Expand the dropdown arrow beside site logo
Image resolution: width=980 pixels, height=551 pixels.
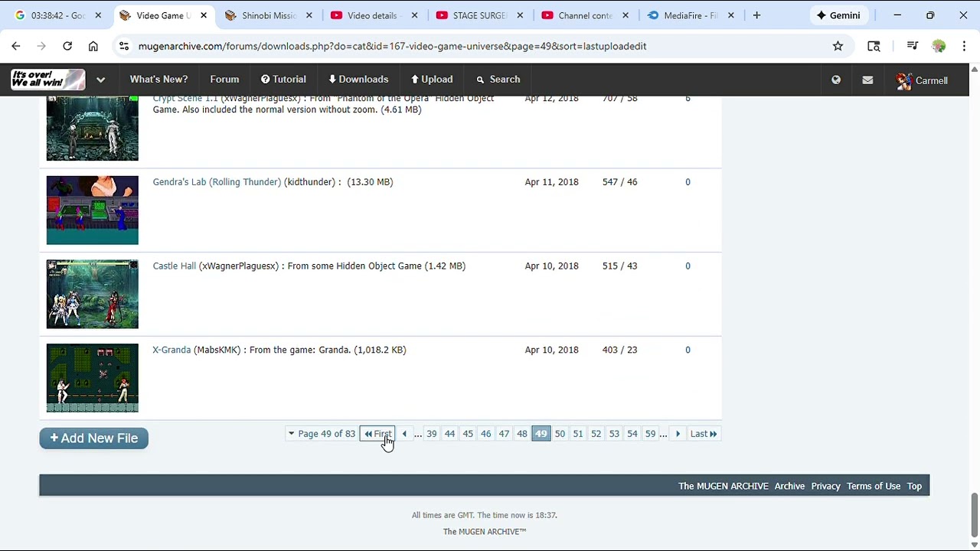click(x=100, y=80)
